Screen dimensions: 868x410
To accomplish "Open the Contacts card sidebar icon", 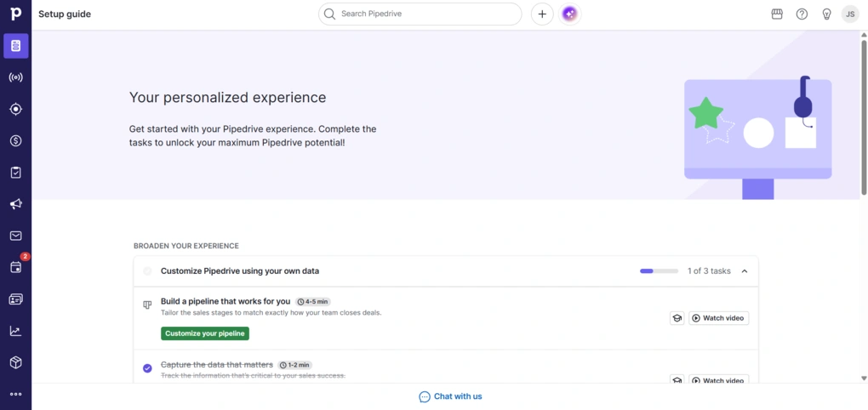I will click(x=16, y=299).
